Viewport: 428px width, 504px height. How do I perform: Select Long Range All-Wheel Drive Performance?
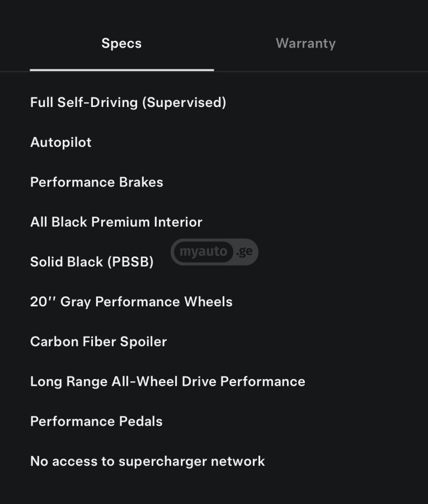[168, 381]
